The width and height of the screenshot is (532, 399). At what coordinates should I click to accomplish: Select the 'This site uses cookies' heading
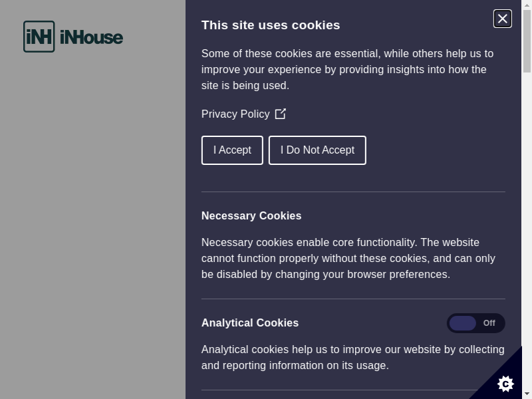coord(271,25)
